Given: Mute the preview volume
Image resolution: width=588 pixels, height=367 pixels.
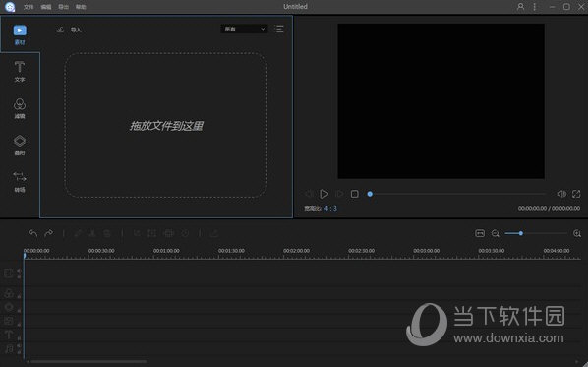Looking at the screenshot, I should 561,194.
